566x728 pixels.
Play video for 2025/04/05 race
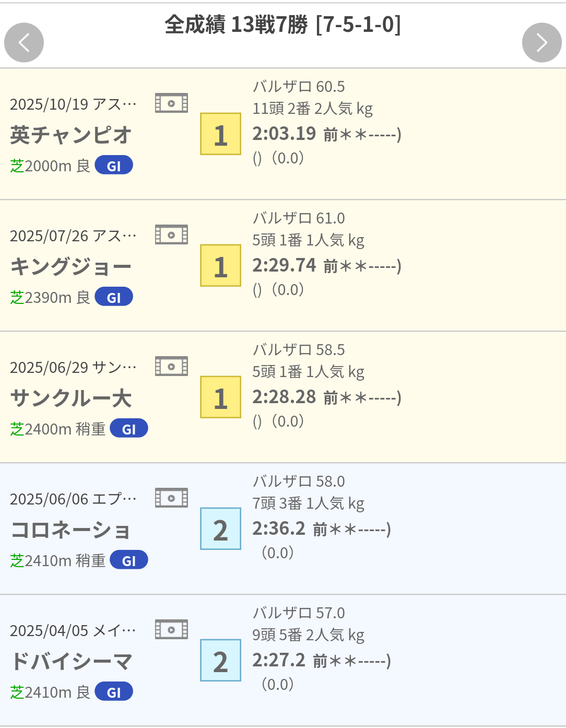[x=171, y=629]
